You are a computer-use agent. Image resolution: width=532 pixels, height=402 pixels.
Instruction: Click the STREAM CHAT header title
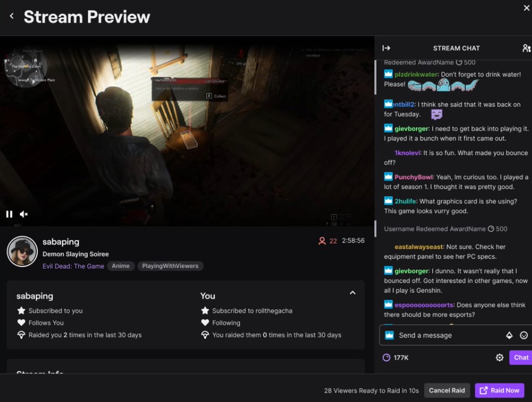456,48
